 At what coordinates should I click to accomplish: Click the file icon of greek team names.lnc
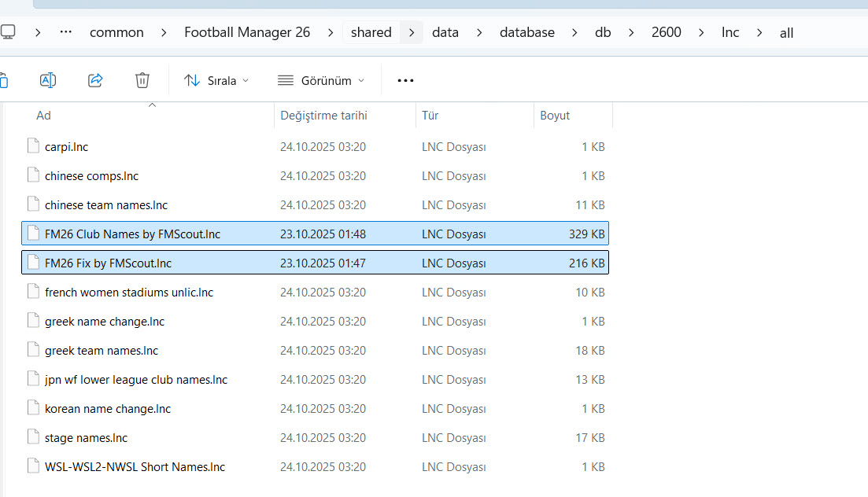[x=33, y=350]
